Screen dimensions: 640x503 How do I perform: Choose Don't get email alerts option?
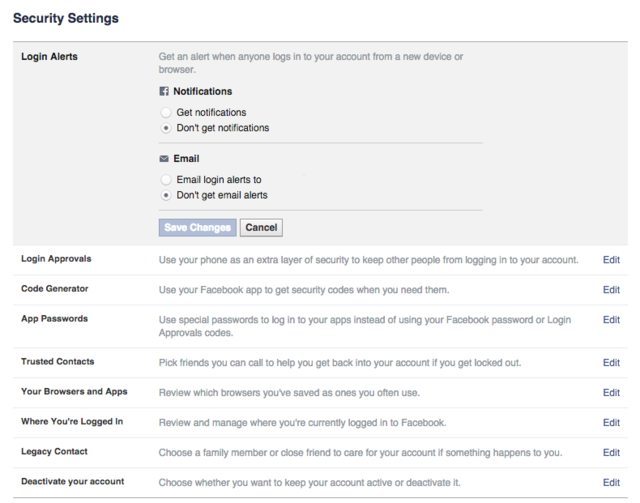pyautogui.click(x=166, y=195)
